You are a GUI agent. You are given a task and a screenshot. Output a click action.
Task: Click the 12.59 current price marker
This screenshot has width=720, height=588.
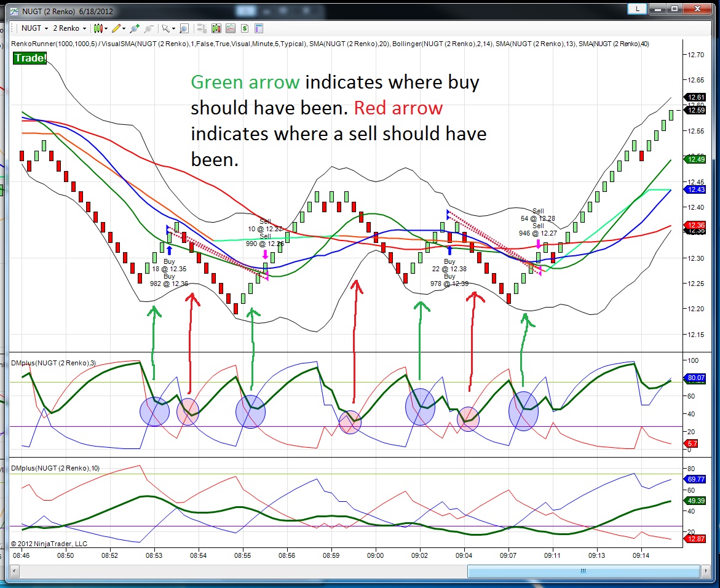[695, 110]
